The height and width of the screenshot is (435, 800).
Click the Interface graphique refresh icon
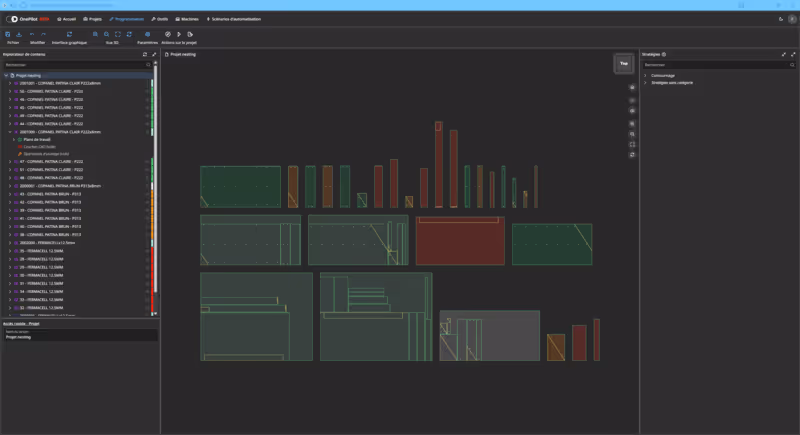coord(69,34)
